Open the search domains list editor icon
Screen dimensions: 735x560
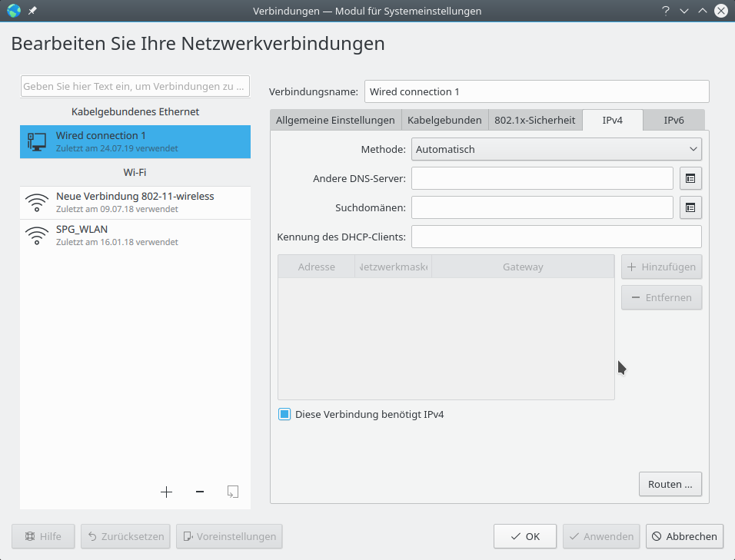pyautogui.click(x=690, y=207)
